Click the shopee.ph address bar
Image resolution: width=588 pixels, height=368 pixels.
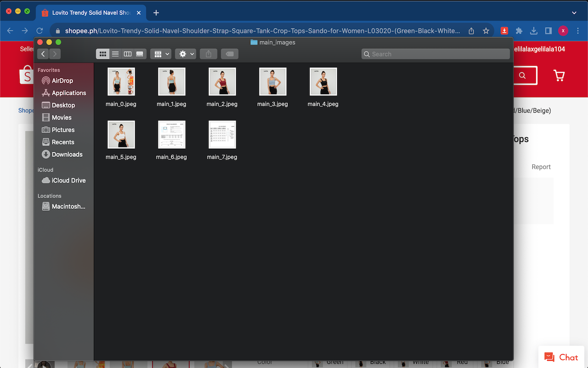pyautogui.click(x=262, y=31)
